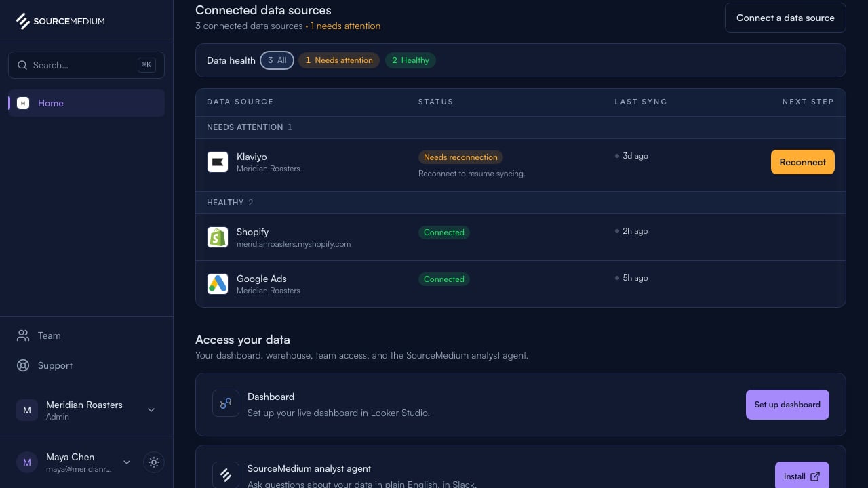Click Google Ads' Connected status badge
This screenshot has width=868, height=488.
(x=444, y=279)
